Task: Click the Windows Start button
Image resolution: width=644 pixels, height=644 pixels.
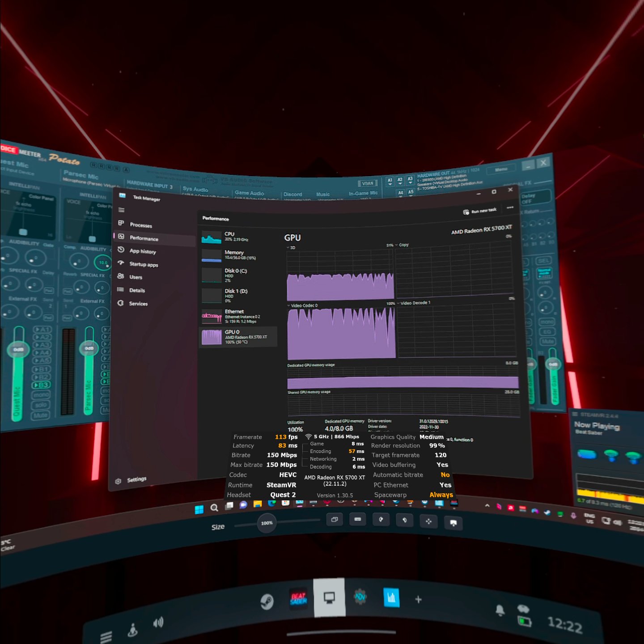Action: click(x=199, y=509)
